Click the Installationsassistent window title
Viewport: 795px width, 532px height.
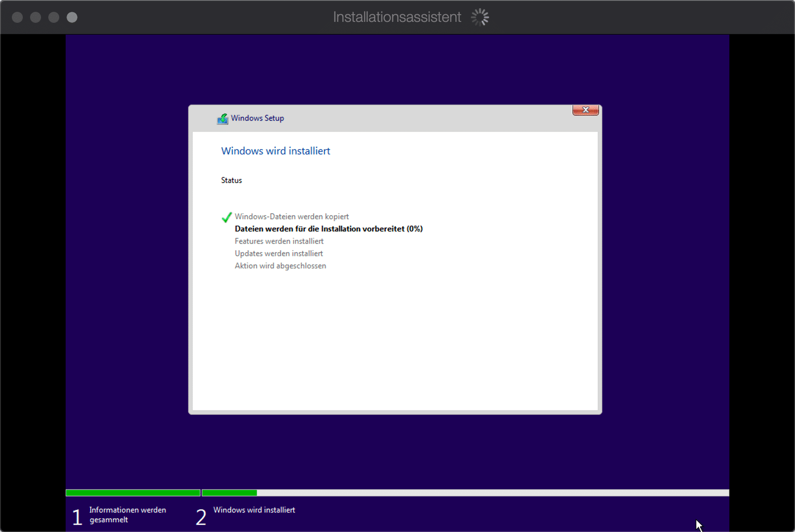click(397, 17)
